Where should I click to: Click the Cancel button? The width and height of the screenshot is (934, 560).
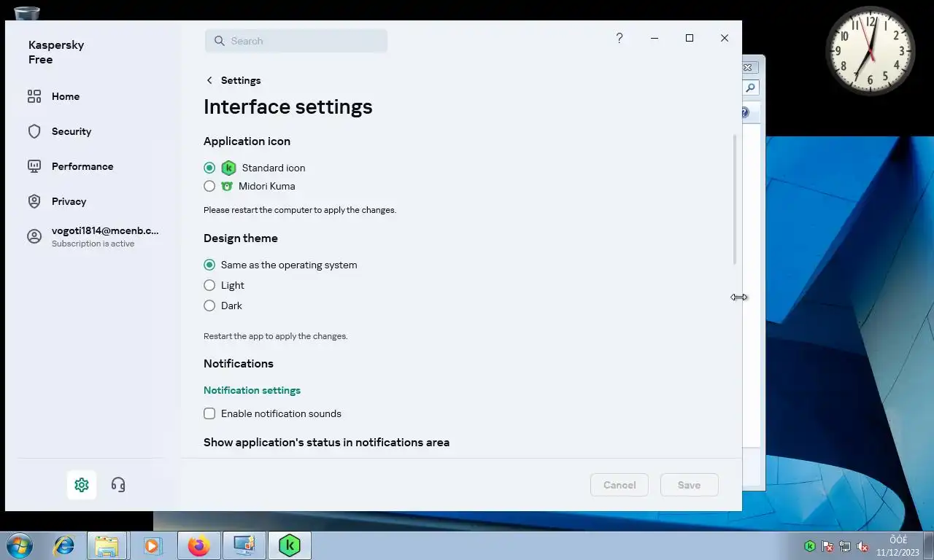point(620,485)
